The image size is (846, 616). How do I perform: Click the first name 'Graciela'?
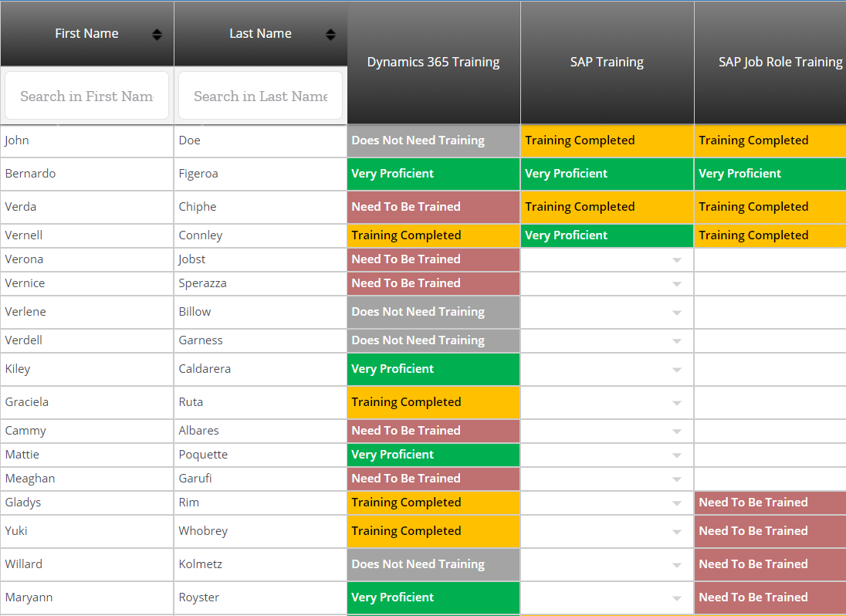tap(26, 402)
